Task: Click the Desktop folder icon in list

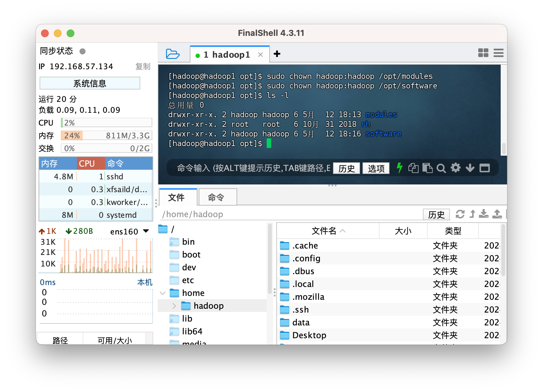Action: click(x=285, y=335)
